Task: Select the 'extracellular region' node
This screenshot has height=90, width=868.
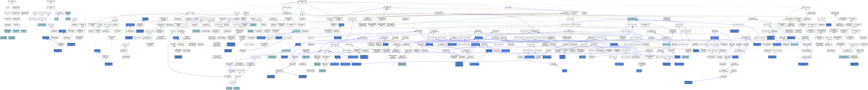Action: click(x=68, y=13)
